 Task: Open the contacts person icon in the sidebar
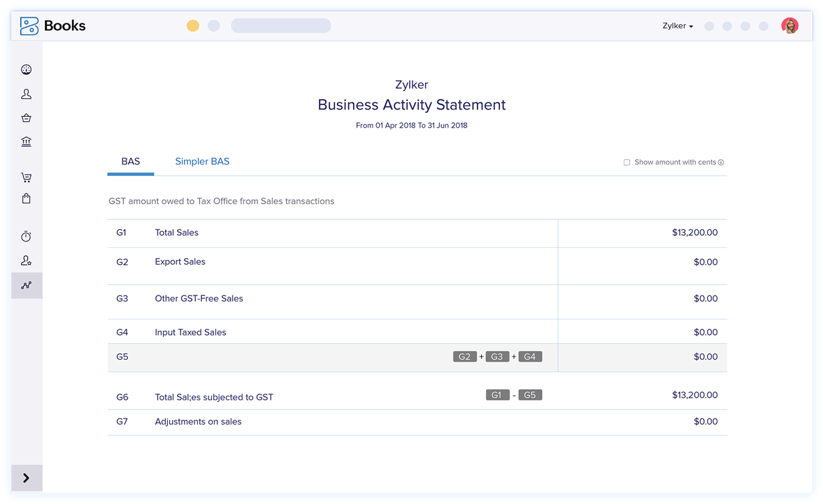[x=27, y=94]
